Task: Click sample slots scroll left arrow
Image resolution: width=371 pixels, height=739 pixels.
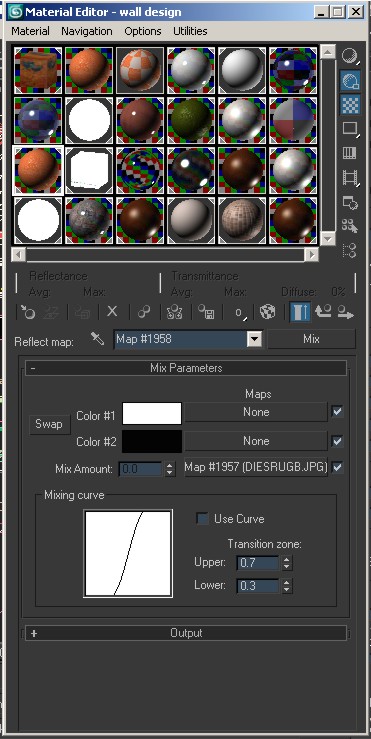Action: point(18,255)
